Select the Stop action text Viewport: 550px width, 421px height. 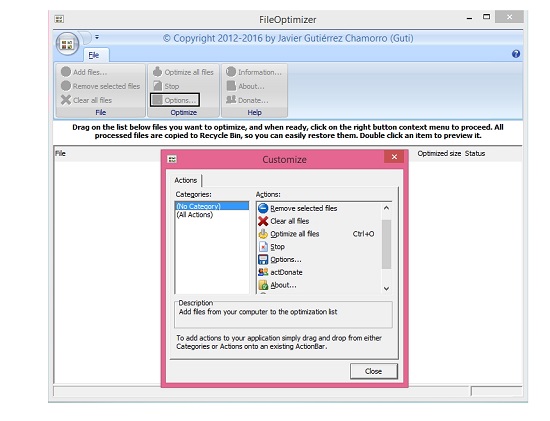(x=277, y=247)
